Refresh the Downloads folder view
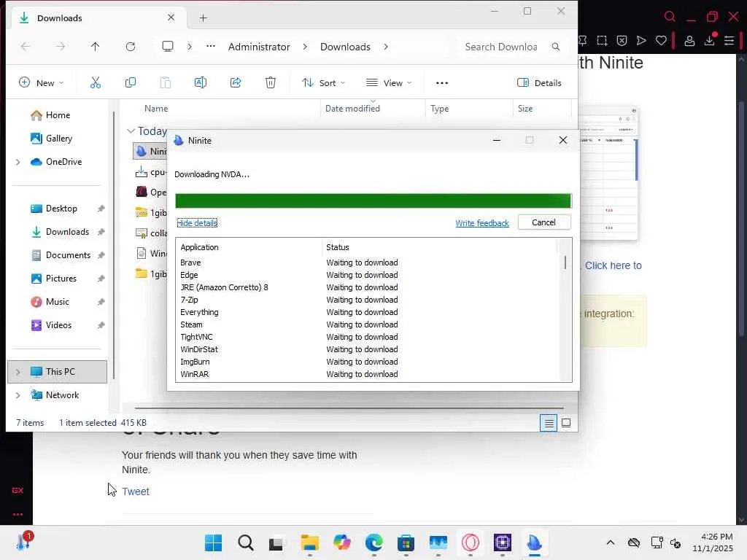This screenshot has height=560, width=747. click(x=131, y=46)
